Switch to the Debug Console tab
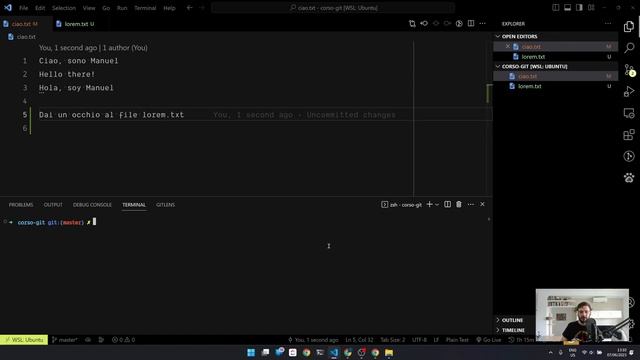640x360 pixels. (92, 204)
